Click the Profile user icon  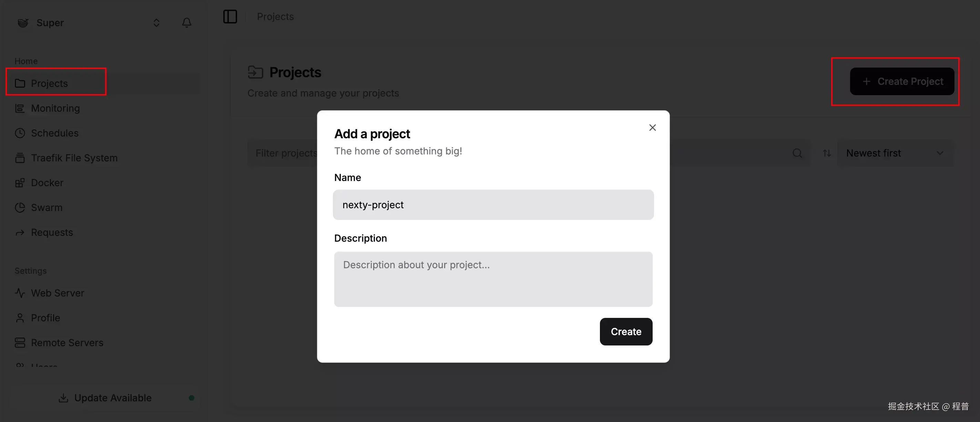20,317
